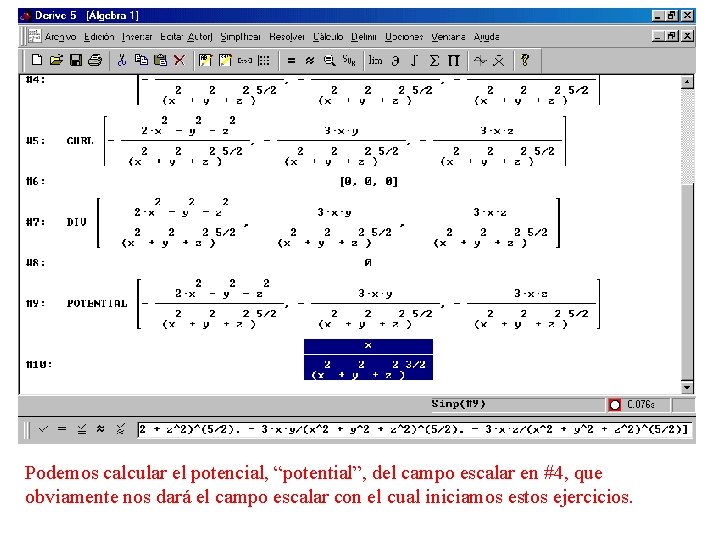Open the Edición menu
This screenshot has height=540, width=720.
point(99,37)
